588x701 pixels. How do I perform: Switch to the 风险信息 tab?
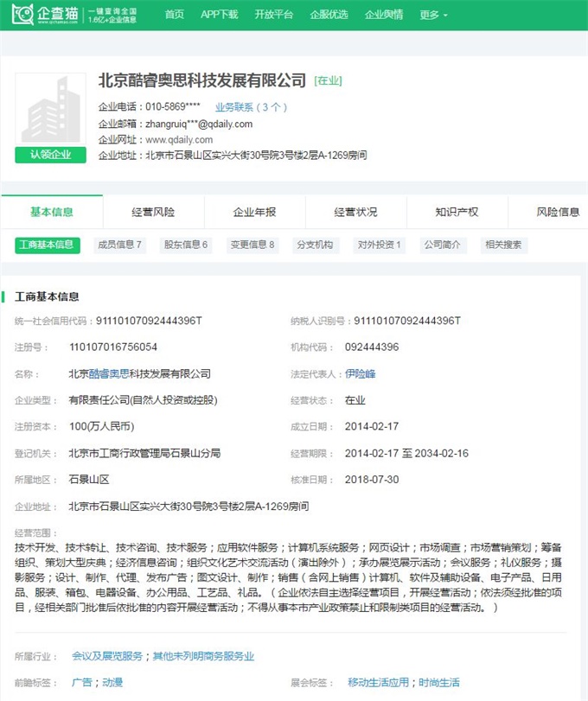tap(558, 212)
